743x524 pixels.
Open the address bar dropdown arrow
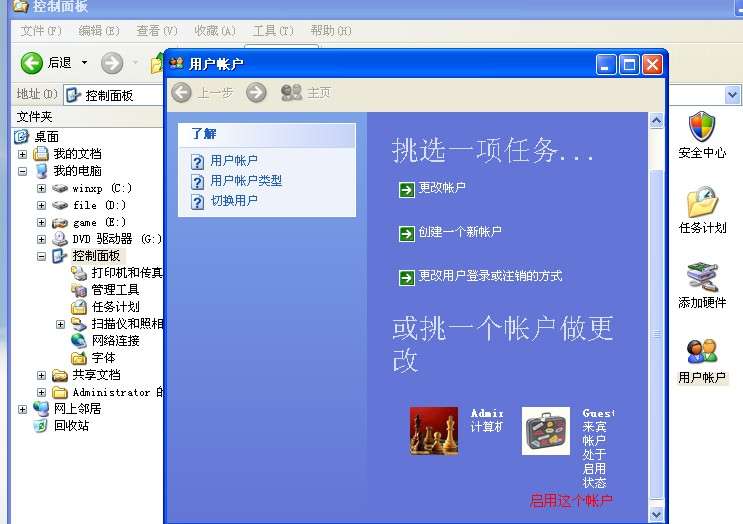tap(732, 95)
